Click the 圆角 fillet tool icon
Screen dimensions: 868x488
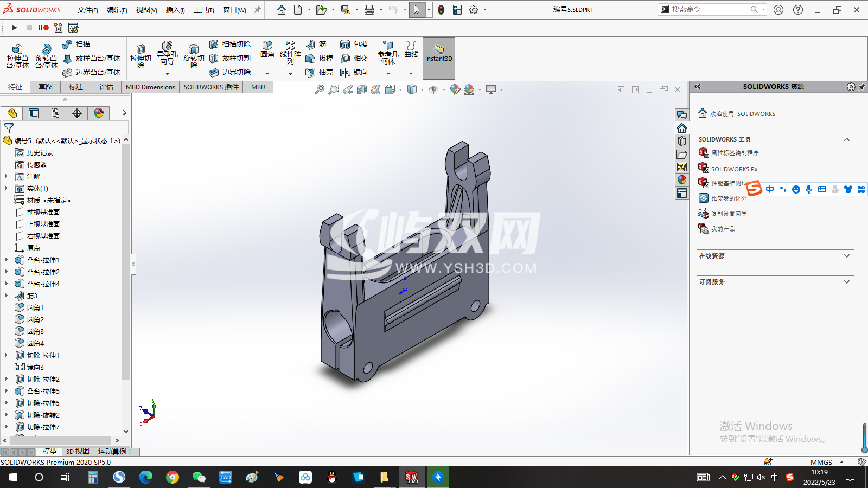point(267,49)
